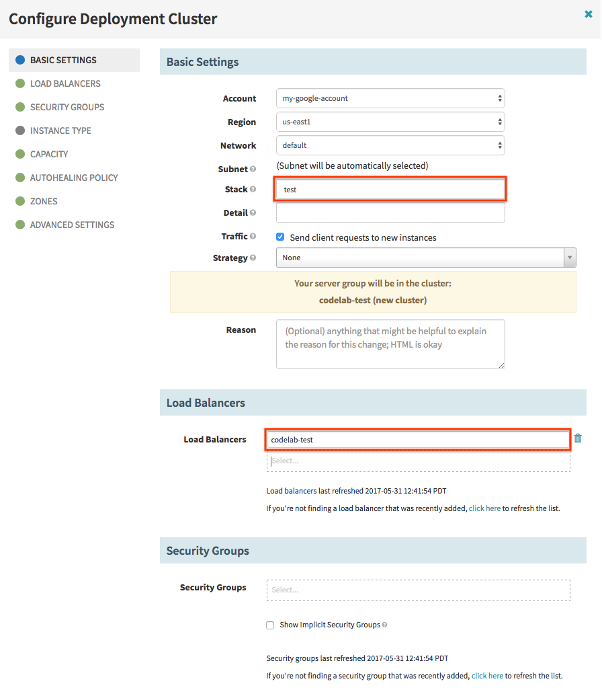Click the help icon next to Strategy

pos(253,258)
